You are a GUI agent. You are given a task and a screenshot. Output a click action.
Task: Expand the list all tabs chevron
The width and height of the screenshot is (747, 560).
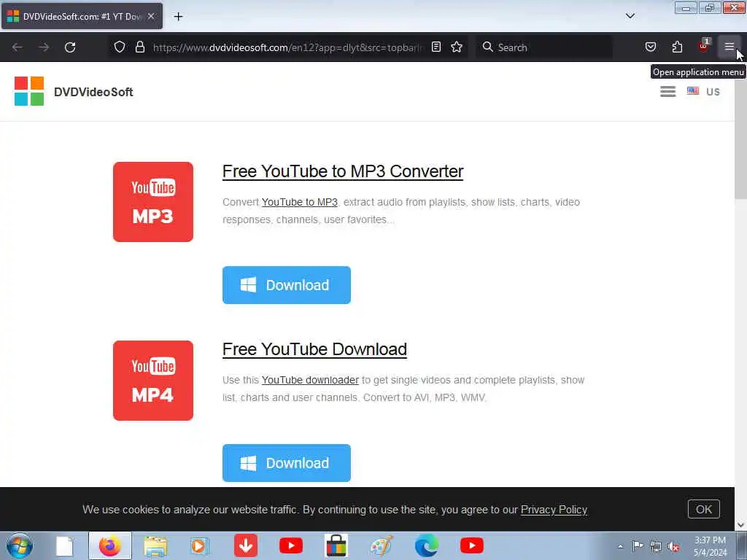[x=630, y=16]
